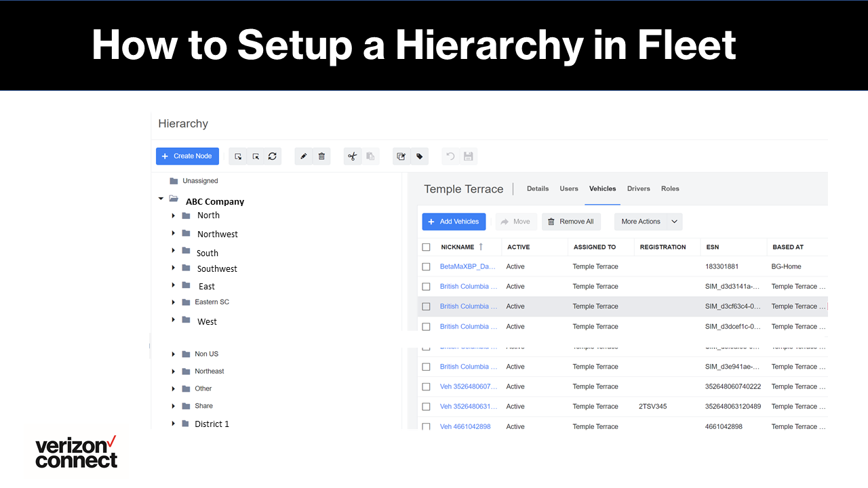The width and height of the screenshot is (868, 488).
Task: Check the box beside Veh 4661042898
Action: click(426, 426)
